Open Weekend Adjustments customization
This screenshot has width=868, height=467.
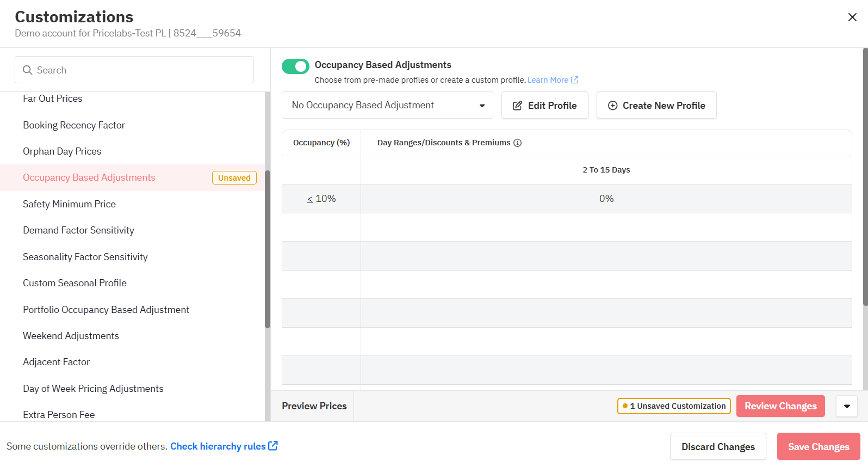[71, 336]
